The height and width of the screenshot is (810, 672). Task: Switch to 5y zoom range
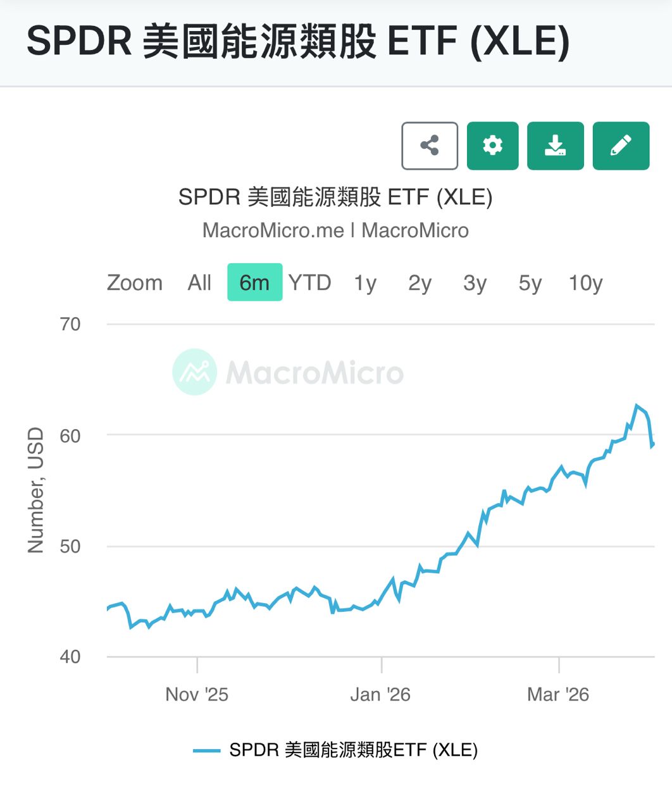pos(530,282)
